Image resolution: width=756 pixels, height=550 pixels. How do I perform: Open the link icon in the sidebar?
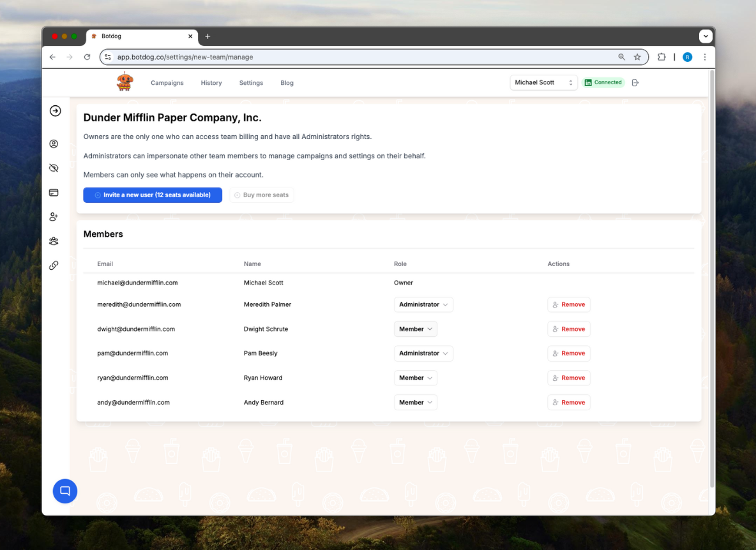[54, 265]
